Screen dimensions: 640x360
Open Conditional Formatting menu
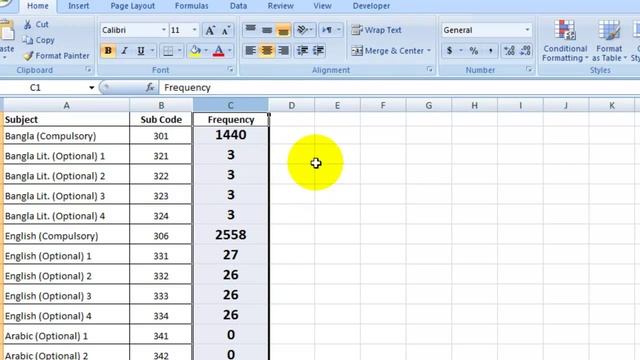click(565, 40)
